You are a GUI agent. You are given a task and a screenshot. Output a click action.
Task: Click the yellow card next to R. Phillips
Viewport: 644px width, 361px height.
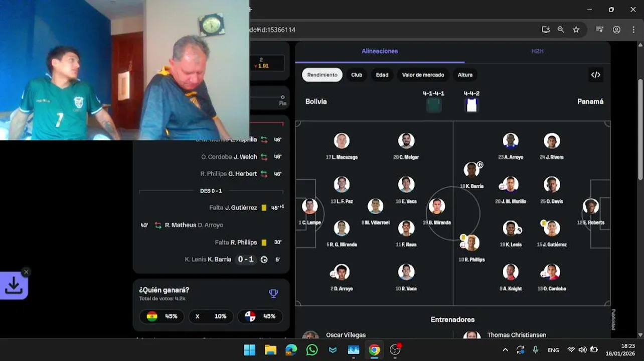[264, 242]
